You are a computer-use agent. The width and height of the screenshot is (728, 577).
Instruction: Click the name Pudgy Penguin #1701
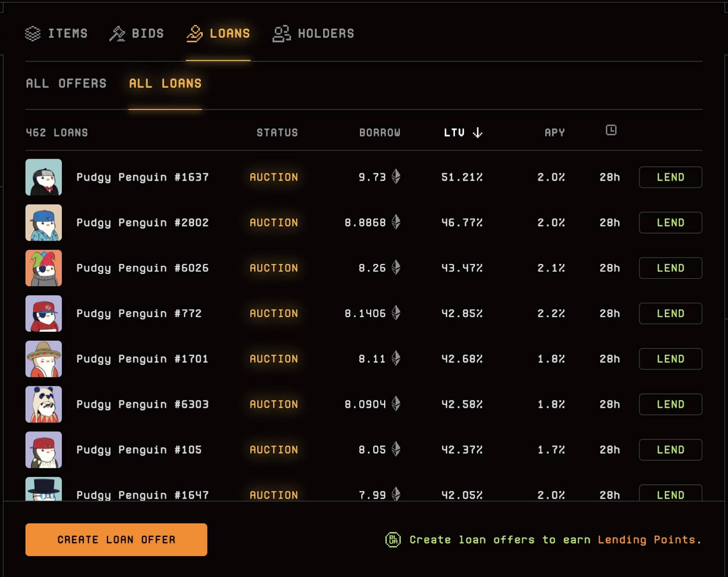[x=142, y=359]
